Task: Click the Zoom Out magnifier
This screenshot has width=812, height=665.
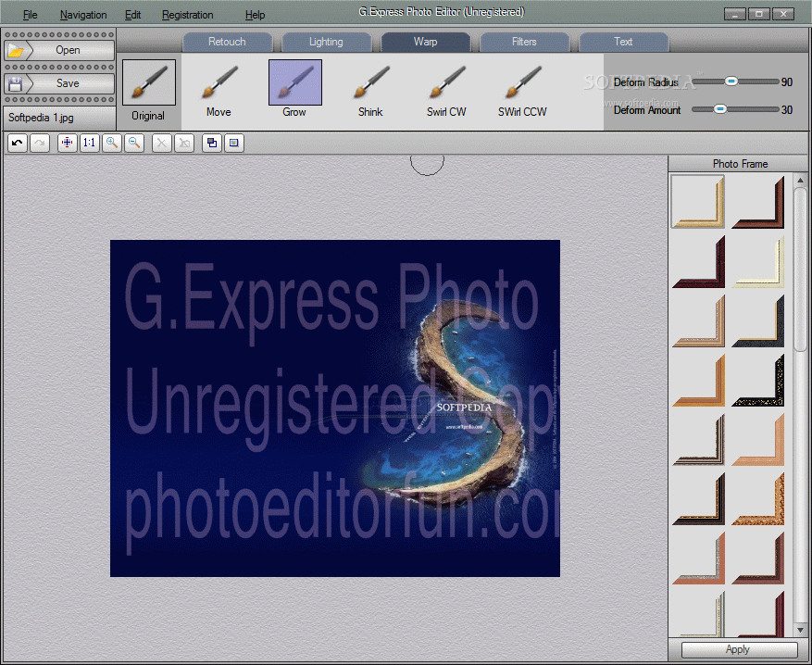Action: (x=134, y=143)
